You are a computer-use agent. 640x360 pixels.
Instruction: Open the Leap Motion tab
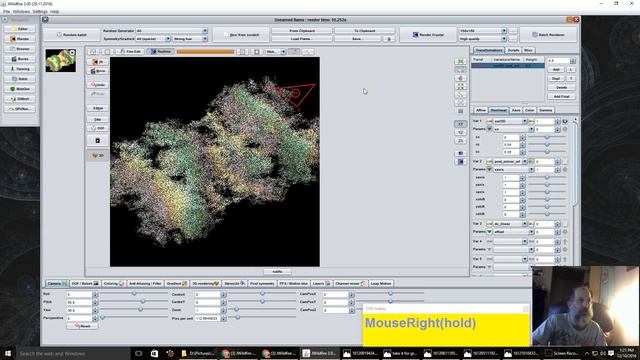coord(381,283)
